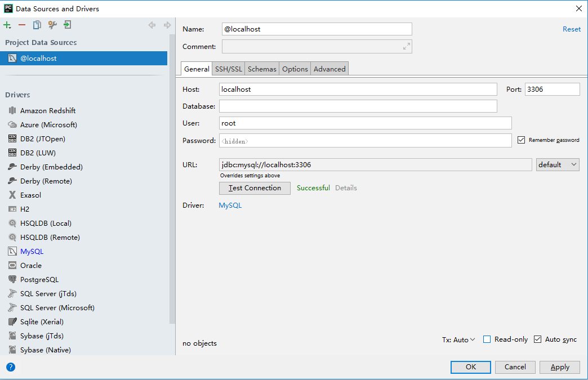Image resolution: width=588 pixels, height=380 pixels.
Task: Go forward with the right arrow
Action: pyautogui.click(x=167, y=25)
